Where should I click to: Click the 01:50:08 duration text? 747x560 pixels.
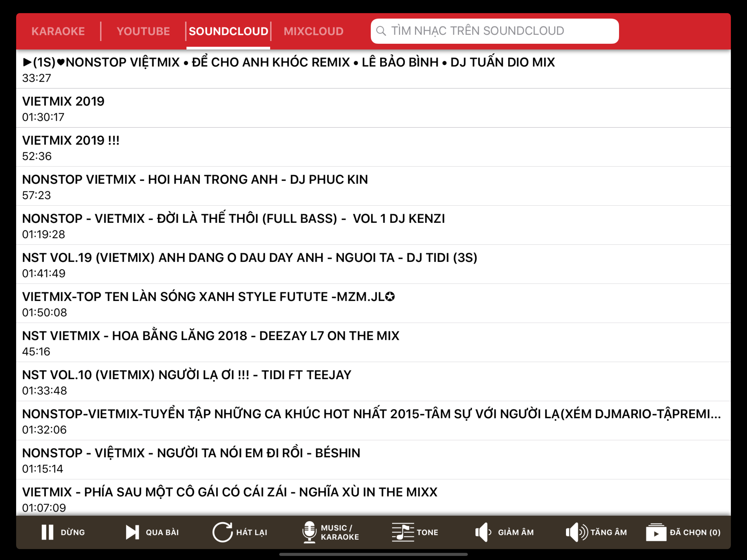(x=45, y=313)
